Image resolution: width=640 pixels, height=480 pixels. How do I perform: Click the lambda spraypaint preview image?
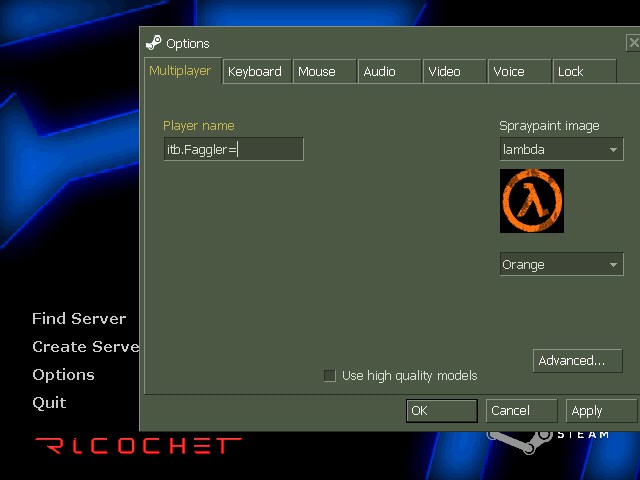pyautogui.click(x=532, y=201)
